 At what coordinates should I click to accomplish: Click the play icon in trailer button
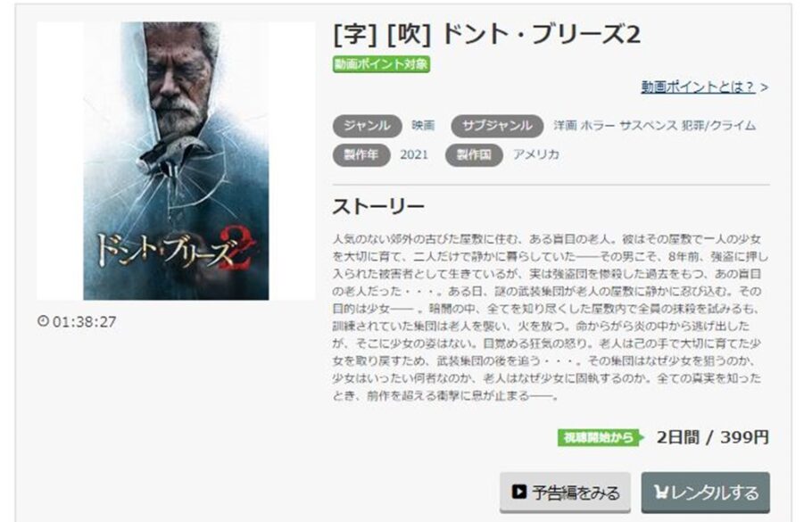point(519,492)
